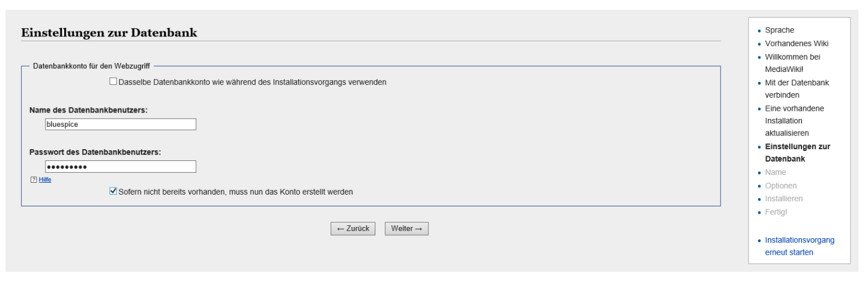Click the greyed-out Name step
Screen dimensions: 868x283
click(x=775, y=172)
